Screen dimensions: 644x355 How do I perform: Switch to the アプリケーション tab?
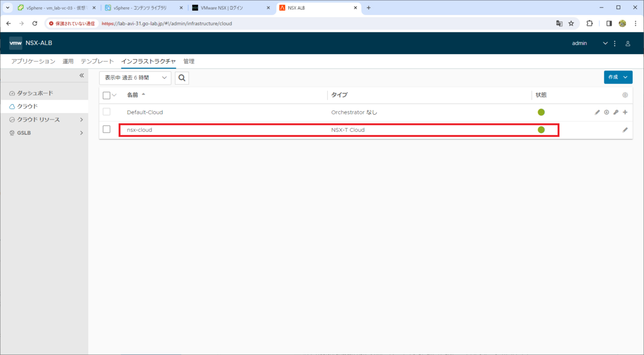click(x=33, y=61)
